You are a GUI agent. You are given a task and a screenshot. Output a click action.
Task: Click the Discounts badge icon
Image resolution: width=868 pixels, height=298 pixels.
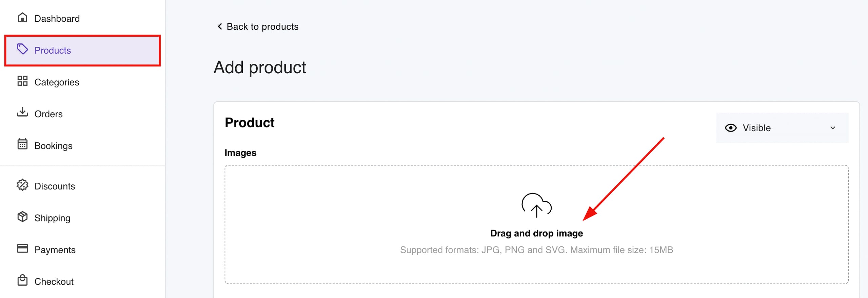pos(22,185)
